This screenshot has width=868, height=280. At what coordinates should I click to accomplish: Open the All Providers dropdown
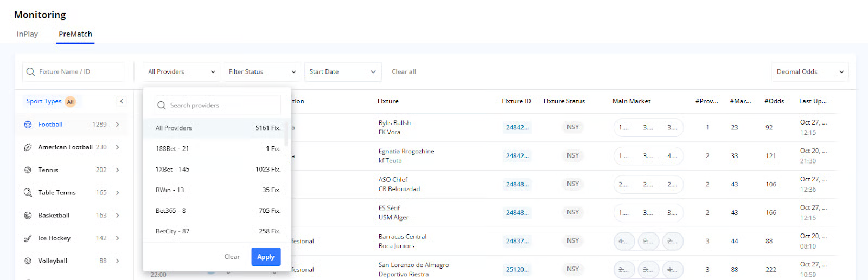(x=181, y=71)
